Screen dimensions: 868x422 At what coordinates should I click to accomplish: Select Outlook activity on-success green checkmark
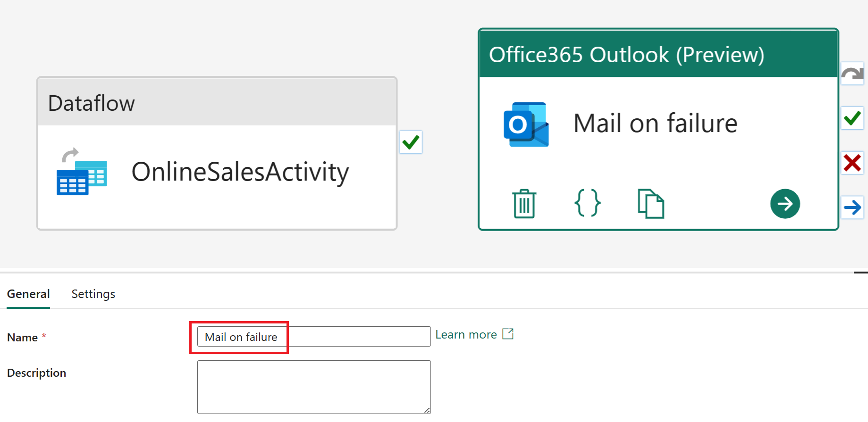852,118
